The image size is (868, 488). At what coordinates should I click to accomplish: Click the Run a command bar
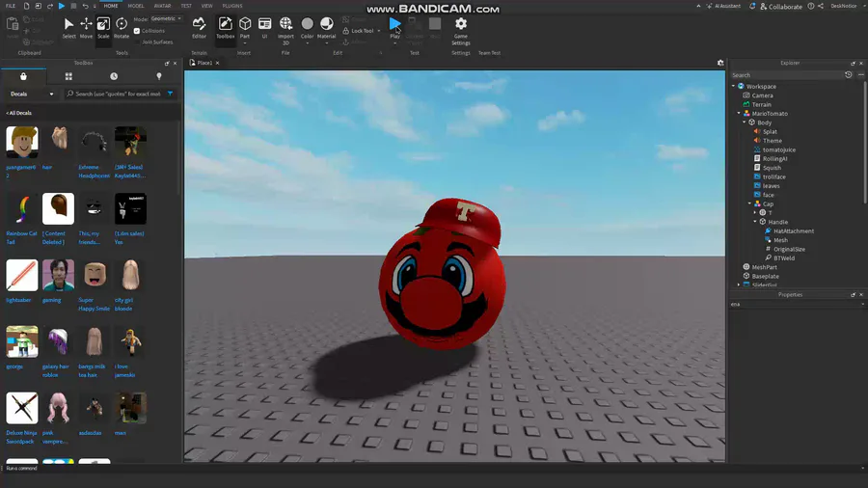tap(432, 468)
